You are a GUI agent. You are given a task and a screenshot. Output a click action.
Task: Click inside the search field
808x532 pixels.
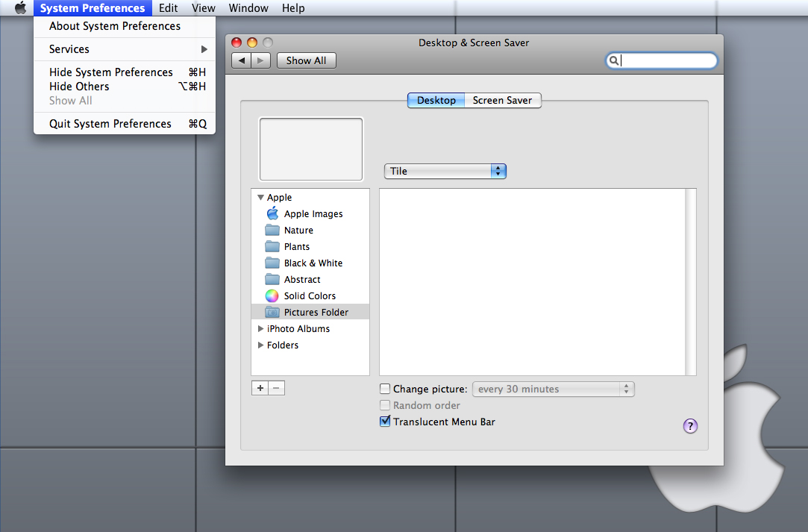[662, 61]
